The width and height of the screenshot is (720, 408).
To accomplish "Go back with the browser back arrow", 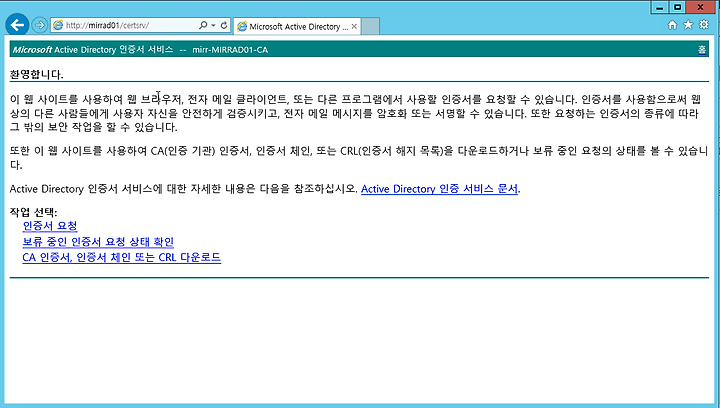I will [x=17, y=25].
